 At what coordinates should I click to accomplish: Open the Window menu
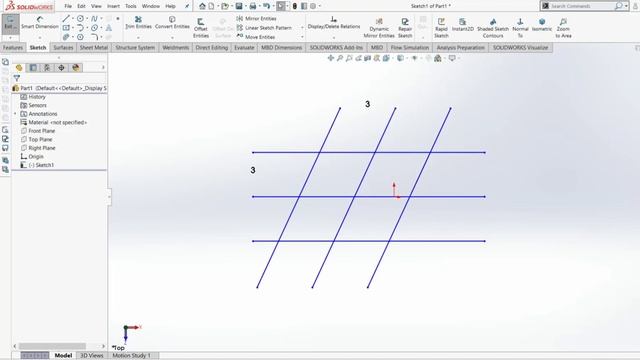(x=151, y=6)
